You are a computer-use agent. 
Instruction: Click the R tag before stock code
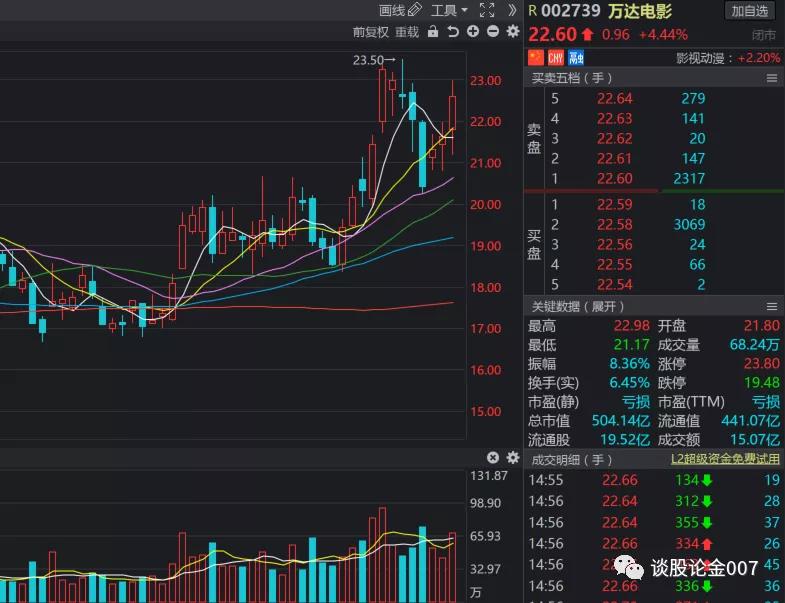pos(533,11)
